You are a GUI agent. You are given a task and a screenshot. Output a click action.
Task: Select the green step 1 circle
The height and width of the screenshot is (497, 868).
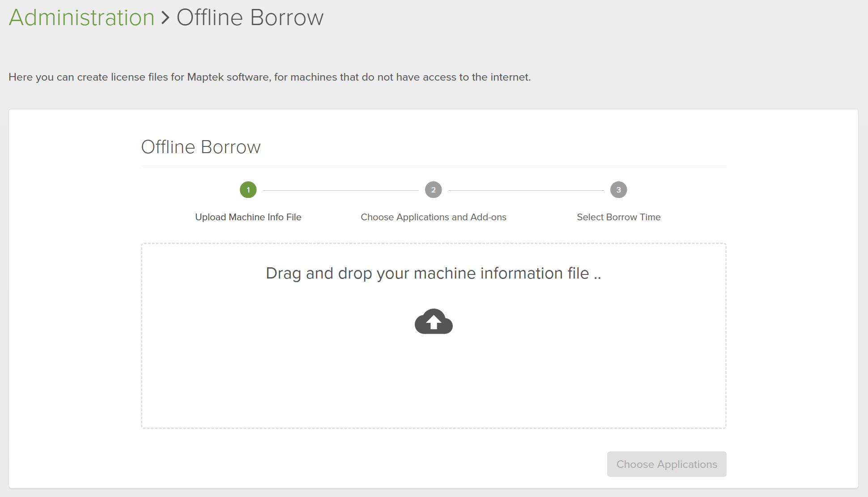click(x=248, y=190)
